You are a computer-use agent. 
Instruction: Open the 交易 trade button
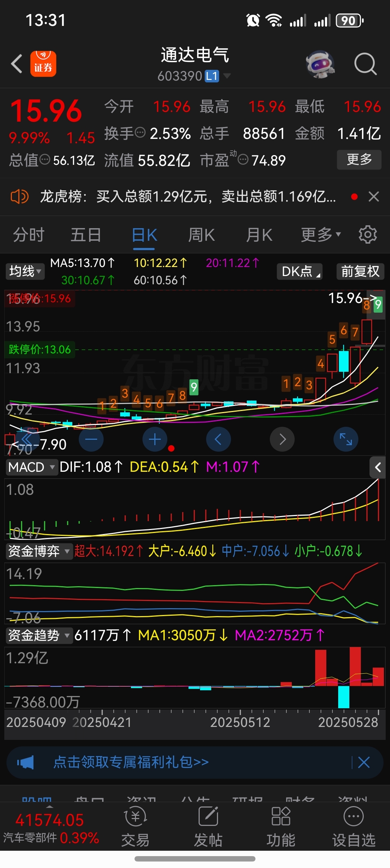tap(135, 826)
